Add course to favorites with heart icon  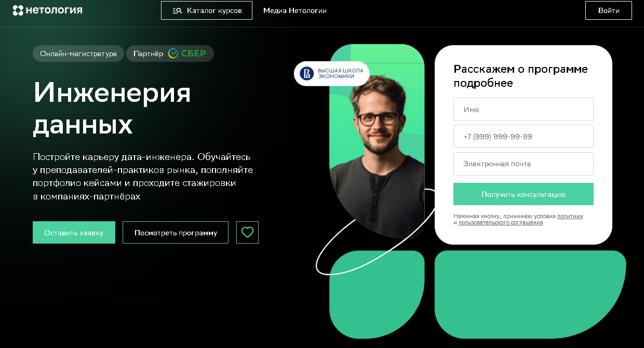click(x=247, y=232)
